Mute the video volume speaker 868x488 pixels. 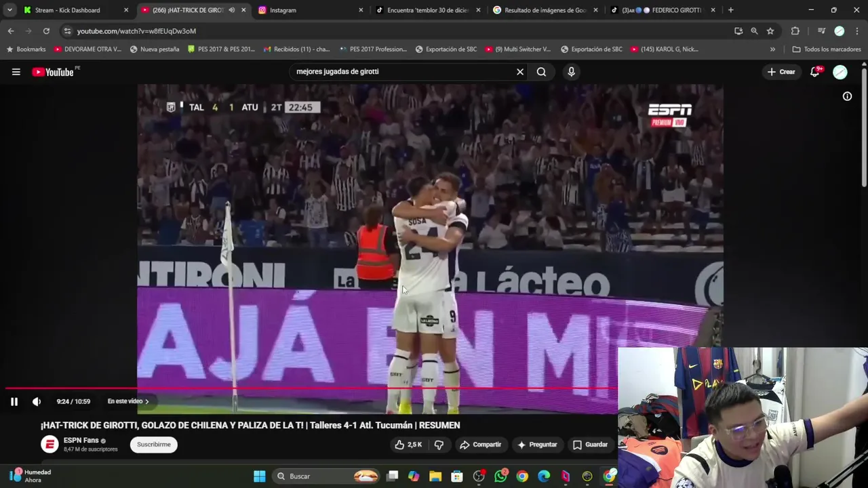coord(37,401)
